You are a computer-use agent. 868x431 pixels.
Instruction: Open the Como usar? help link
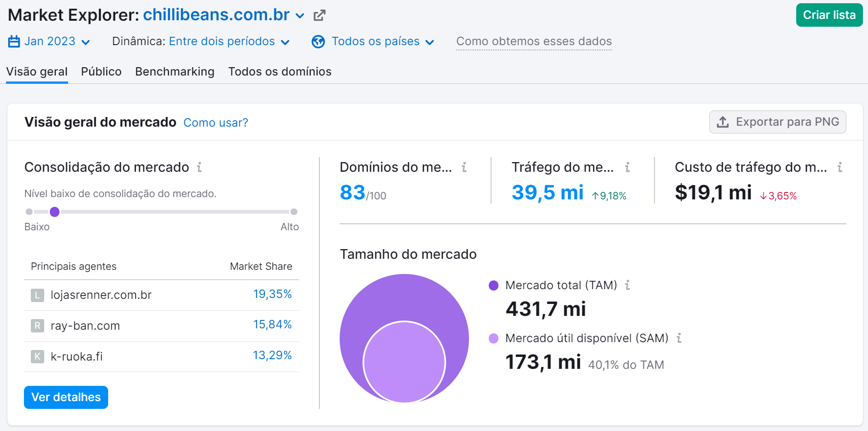(215, 122)
